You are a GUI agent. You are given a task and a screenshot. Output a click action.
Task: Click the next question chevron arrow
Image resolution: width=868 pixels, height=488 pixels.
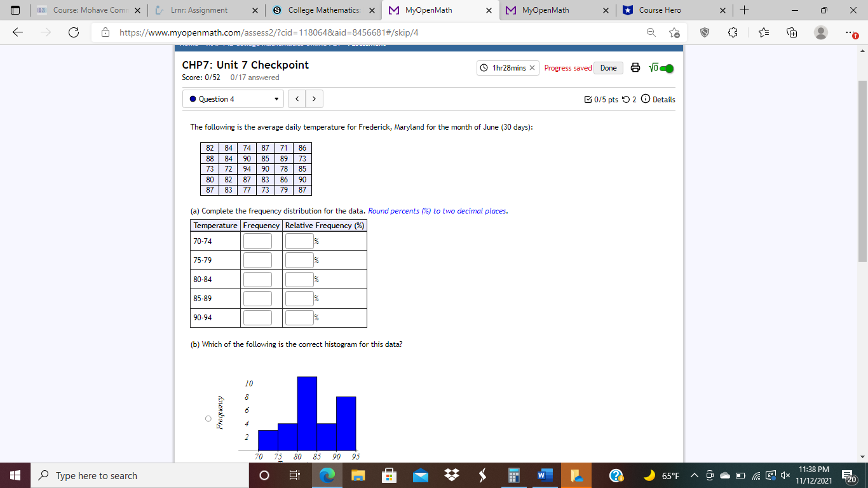315,98
